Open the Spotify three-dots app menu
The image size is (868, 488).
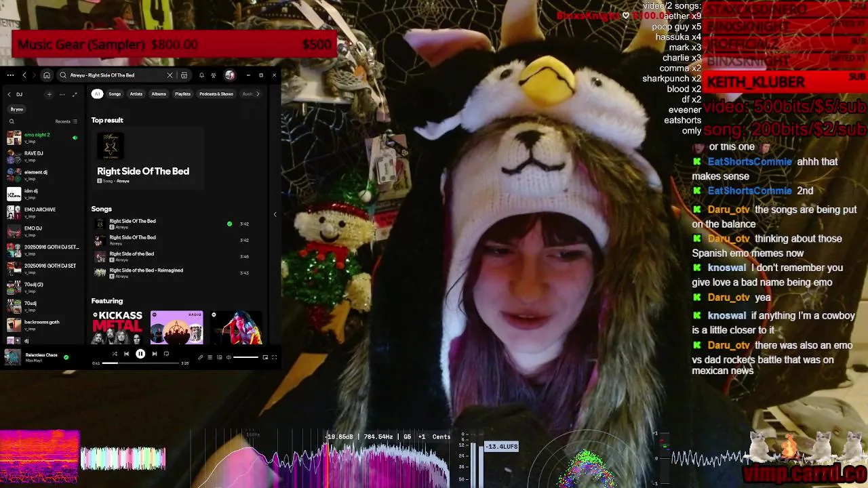click(x=11, y=75)
